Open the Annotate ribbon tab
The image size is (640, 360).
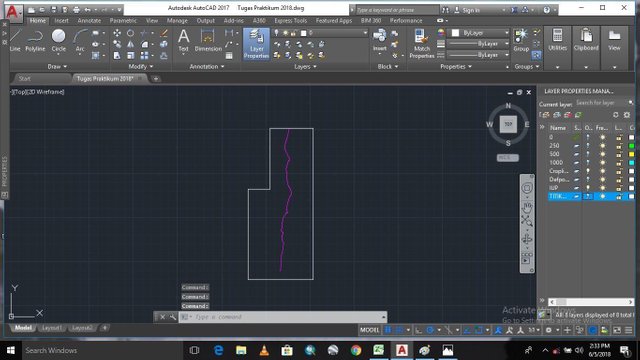89,20
